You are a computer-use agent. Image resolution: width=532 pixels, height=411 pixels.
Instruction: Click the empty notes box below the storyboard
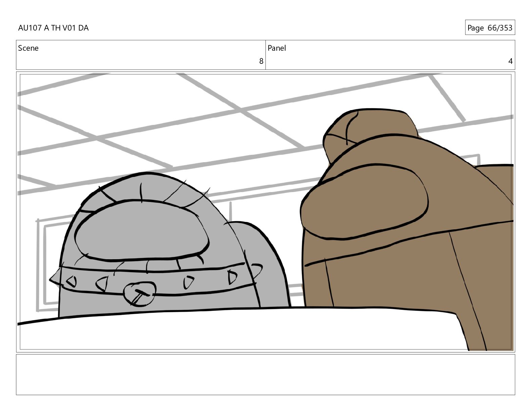[265, 374]
